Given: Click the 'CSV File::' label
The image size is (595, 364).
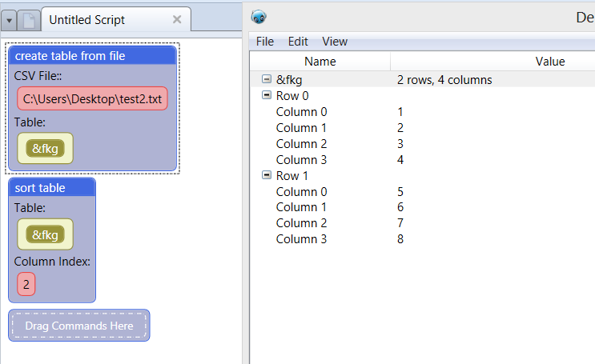Looking at the screenshot, I should click(38, 76).
